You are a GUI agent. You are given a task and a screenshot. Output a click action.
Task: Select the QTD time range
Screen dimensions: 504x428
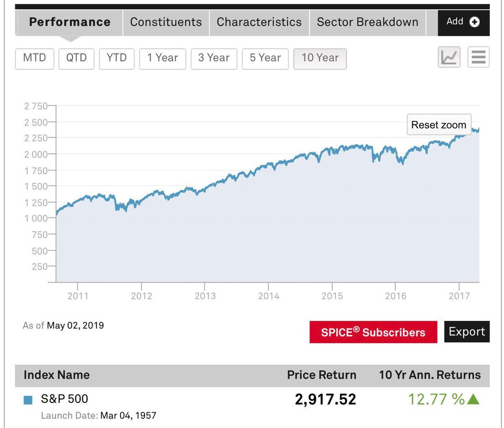coord(76,58)
